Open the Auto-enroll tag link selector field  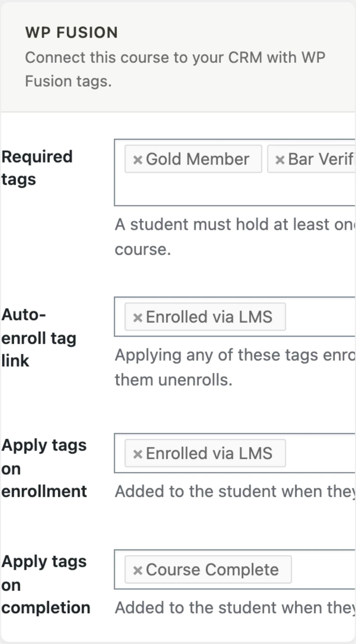320,317
